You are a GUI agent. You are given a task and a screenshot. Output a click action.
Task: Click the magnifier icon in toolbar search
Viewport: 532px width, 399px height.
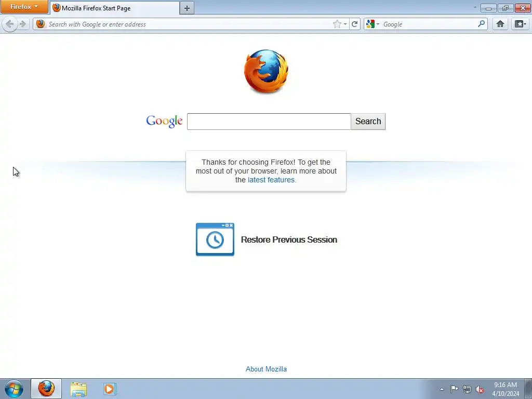coord(482,24)
